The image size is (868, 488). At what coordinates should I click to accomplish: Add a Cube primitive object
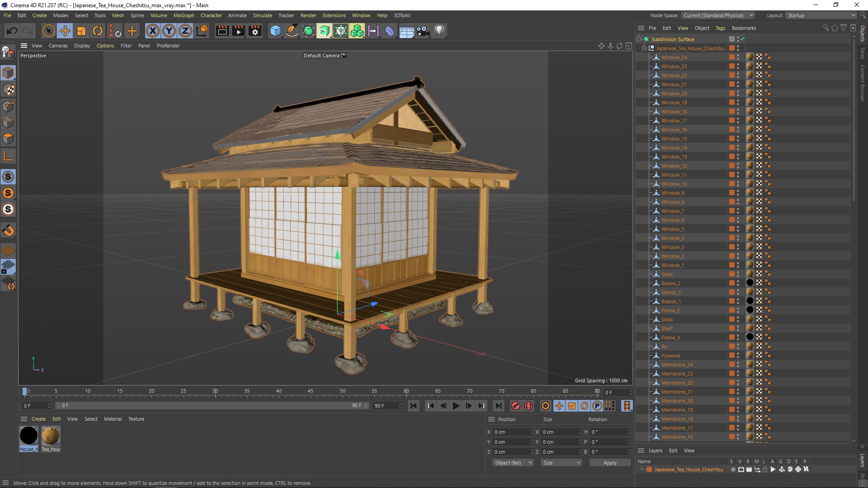(x=275, y=31)
